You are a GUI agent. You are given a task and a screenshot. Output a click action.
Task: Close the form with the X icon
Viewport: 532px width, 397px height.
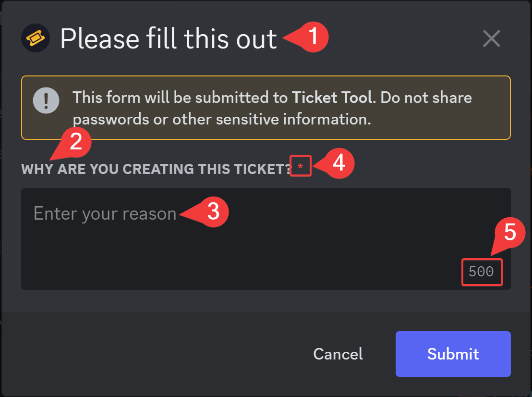pos(491,38)
